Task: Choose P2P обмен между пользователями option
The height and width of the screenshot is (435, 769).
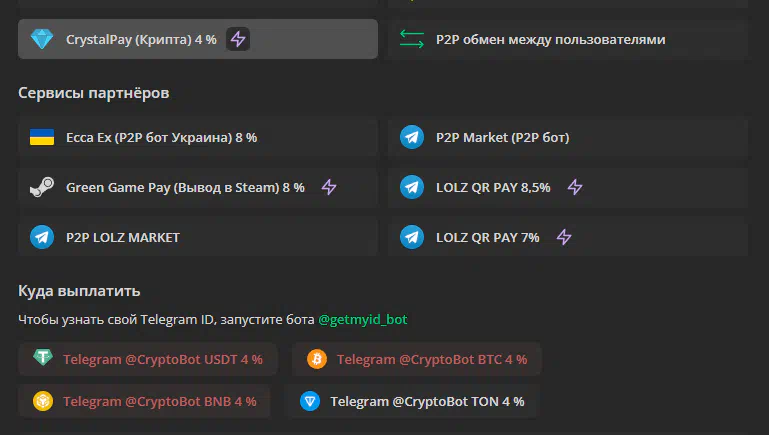Action: 567,39
